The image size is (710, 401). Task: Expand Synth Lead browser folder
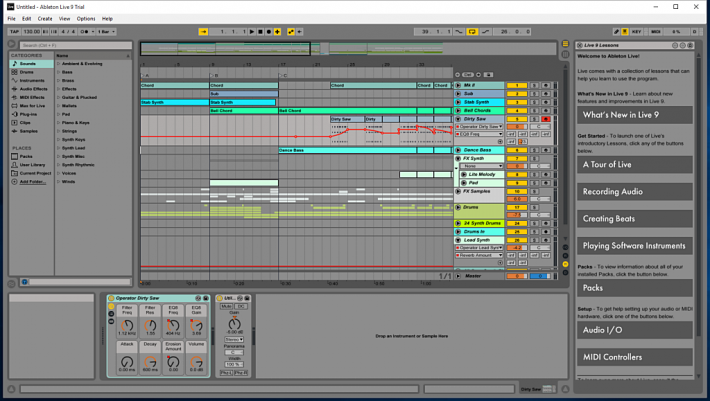pos(59,148)
